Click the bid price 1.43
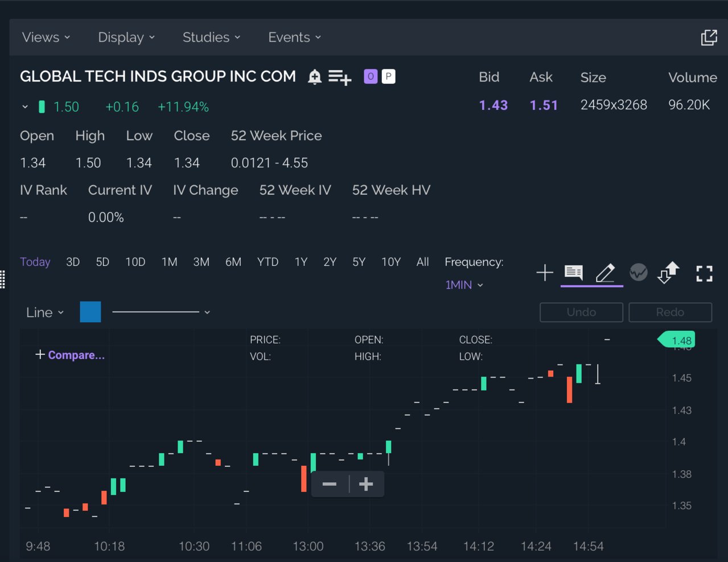The image size is (728, 562). click(493, 105)
